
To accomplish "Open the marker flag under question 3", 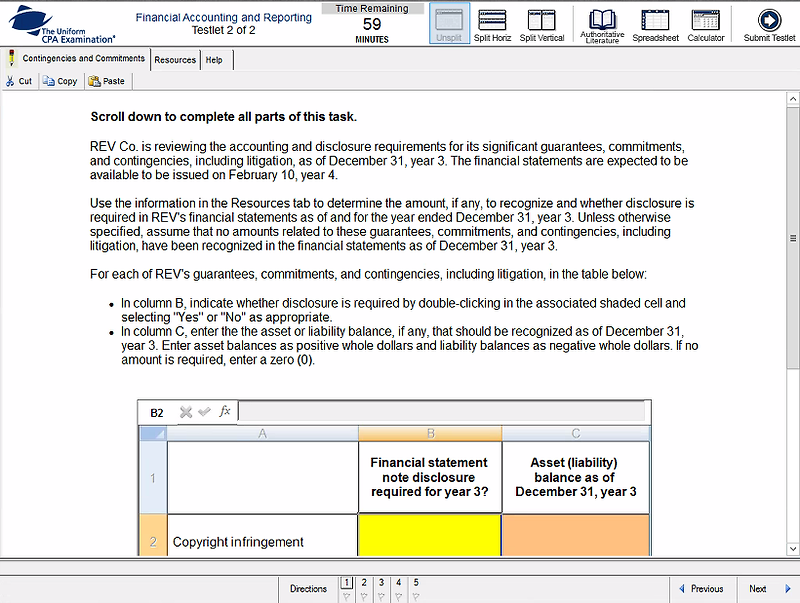I will coord(381,593).
